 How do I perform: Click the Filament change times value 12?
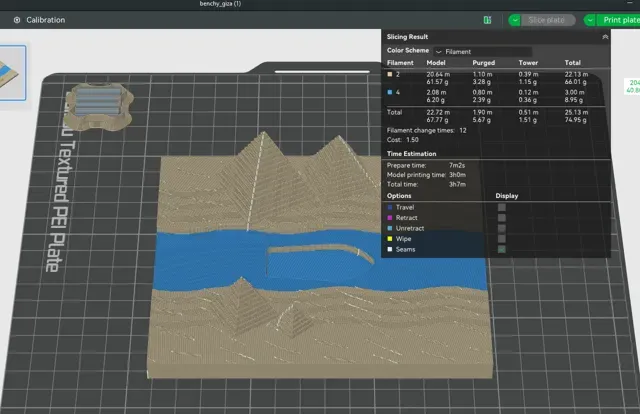pyautogui.click(x=463, y=131)
